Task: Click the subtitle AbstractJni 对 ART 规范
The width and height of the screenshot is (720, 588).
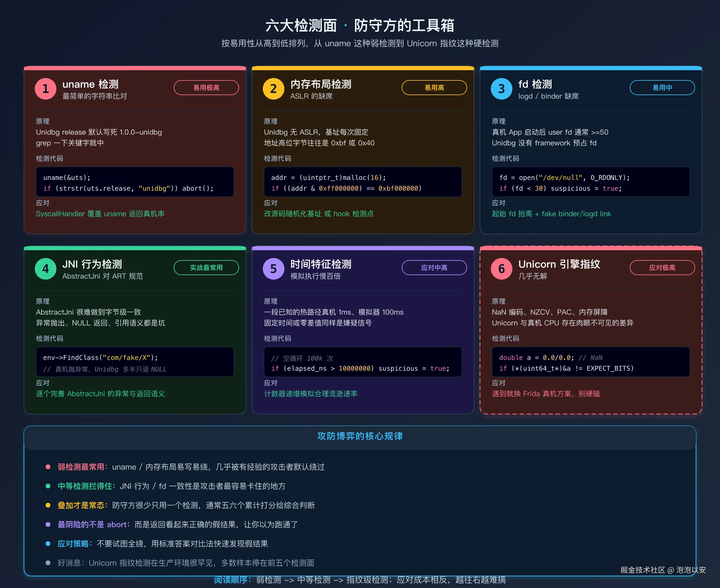Action: click(103, 276)
